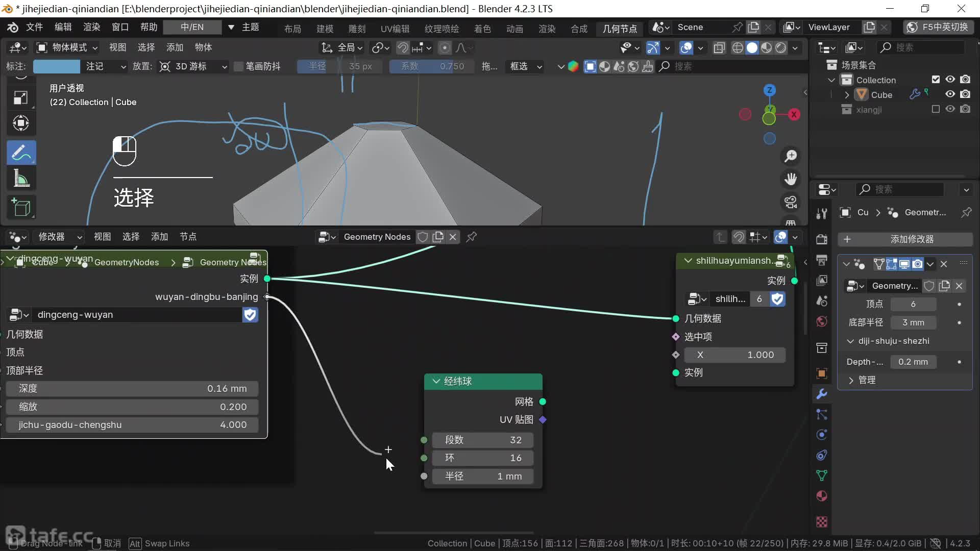Screen dimensions: 980x551
Task: Click the pan view hand icon
Action: pyautogui.click(x=791, y=179)
